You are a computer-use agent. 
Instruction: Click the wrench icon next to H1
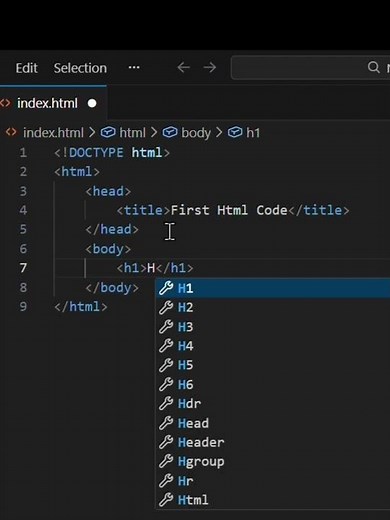166,288
